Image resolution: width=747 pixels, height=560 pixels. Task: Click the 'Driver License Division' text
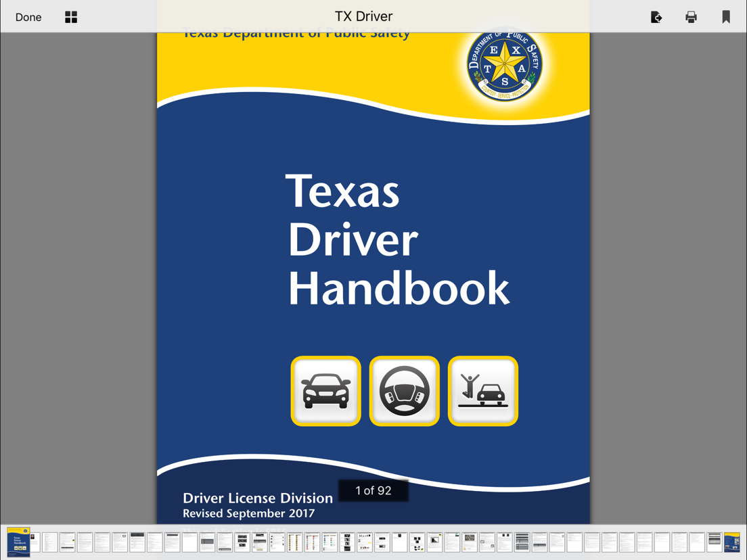[258, 497]
